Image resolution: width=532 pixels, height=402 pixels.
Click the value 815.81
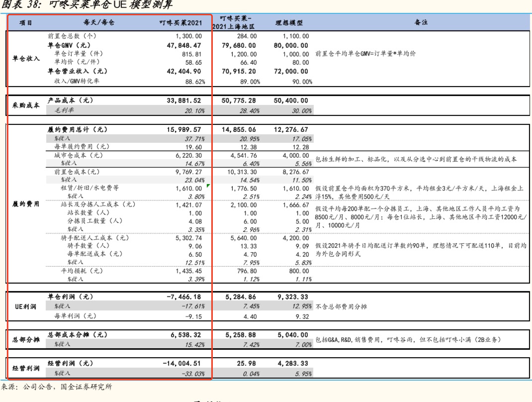click(192, 54)
